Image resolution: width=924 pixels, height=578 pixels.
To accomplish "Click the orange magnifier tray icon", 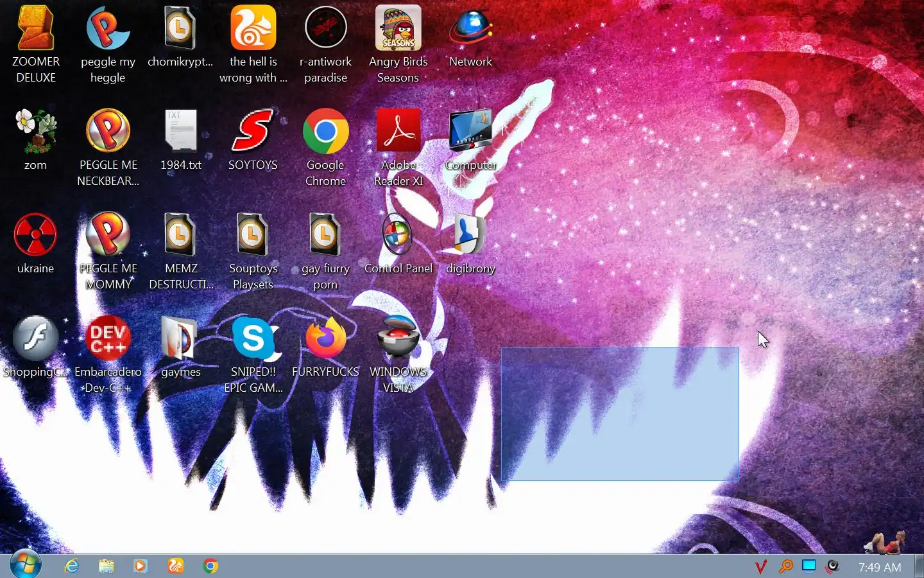I will [785, 566].
